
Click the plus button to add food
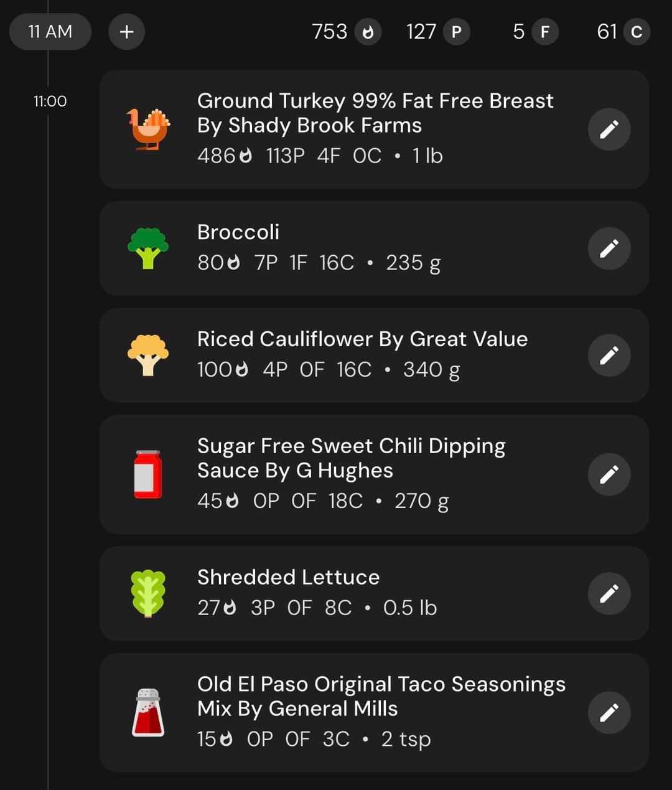pos(126,32)
